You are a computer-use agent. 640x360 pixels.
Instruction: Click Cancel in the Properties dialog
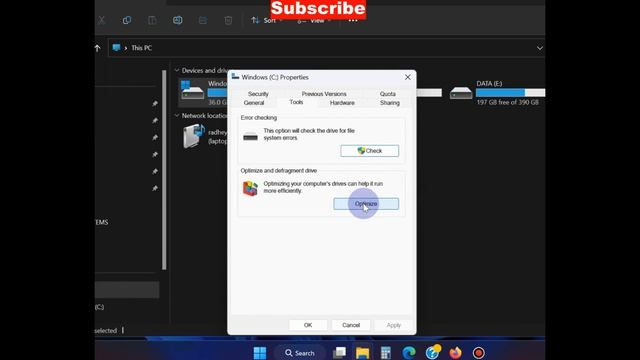(351, 325)
